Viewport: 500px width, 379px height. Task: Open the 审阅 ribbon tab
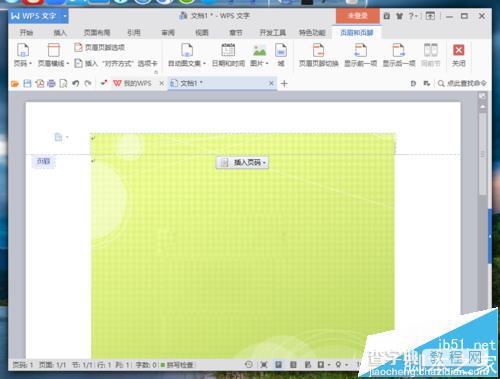pyautogui.click(x=168, y=33)
